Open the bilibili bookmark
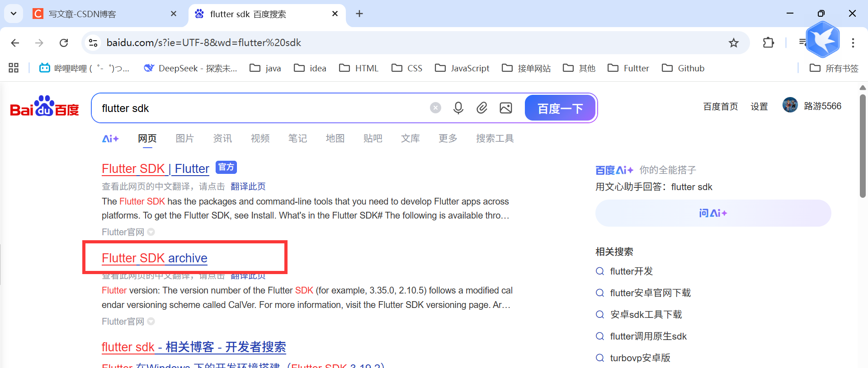 pos(84,68)
